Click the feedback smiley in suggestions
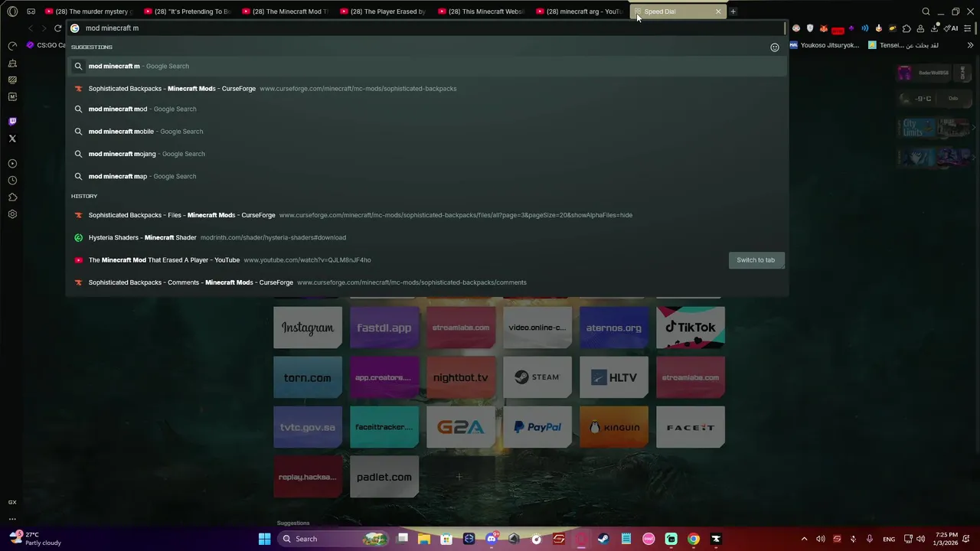 coord(775,47)
